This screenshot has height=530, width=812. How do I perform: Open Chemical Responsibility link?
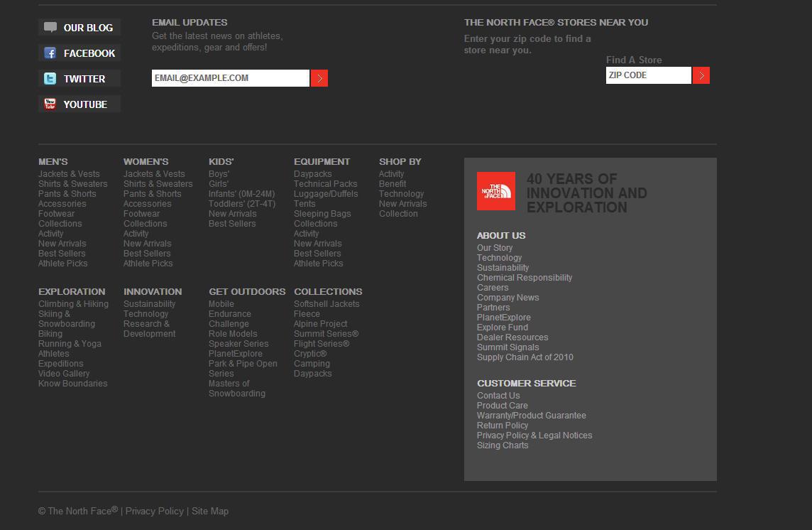coord(525,278)
